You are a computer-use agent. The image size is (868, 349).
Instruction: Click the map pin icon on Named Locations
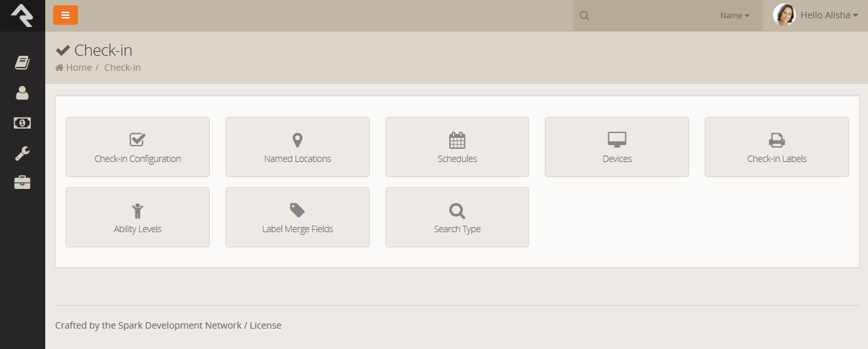(298, 140)
